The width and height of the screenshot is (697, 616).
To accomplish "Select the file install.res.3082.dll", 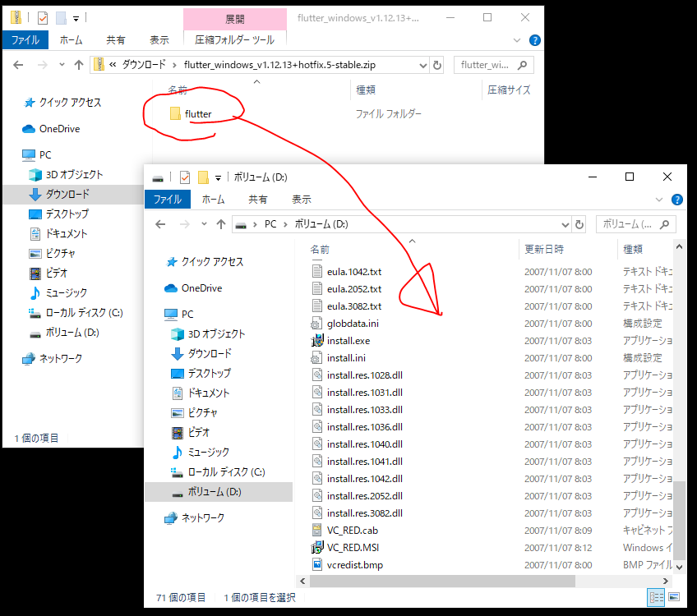I will [x=364, y=513].
